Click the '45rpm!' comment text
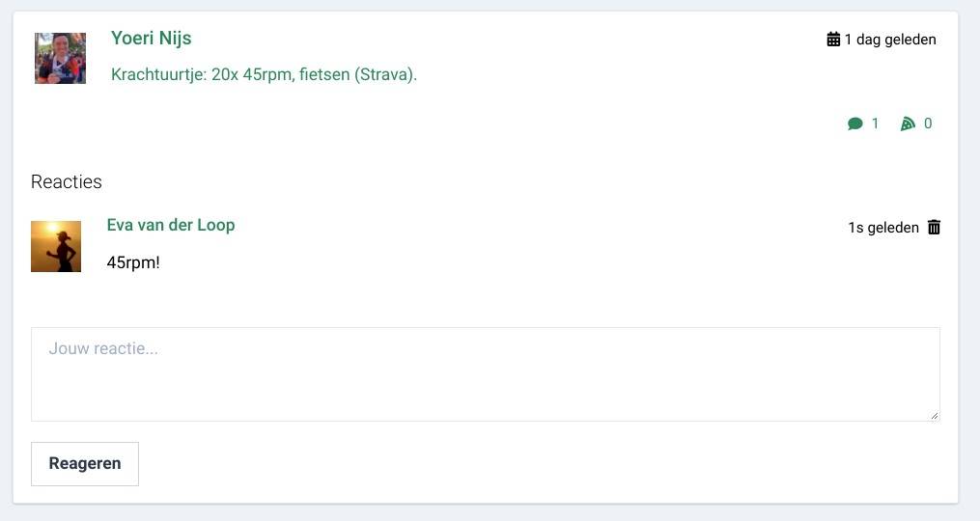The height and width of the screenshot is (521, 980). click(x=133, y=262)
